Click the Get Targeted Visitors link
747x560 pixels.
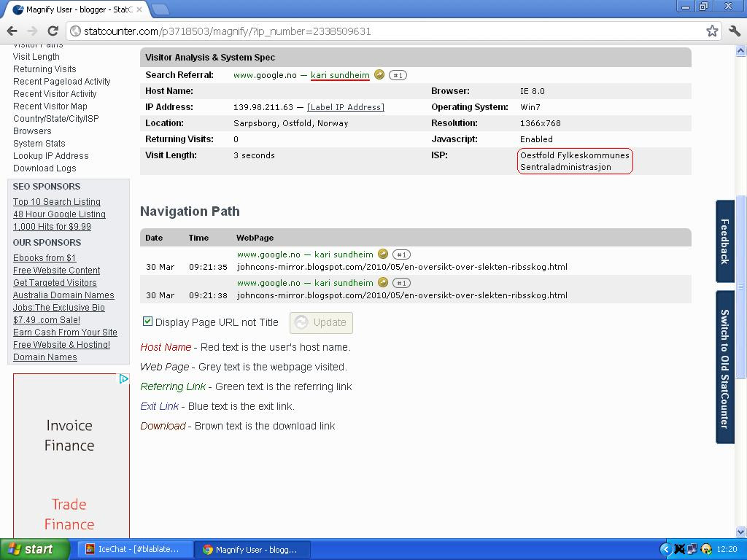click(55, 283)
